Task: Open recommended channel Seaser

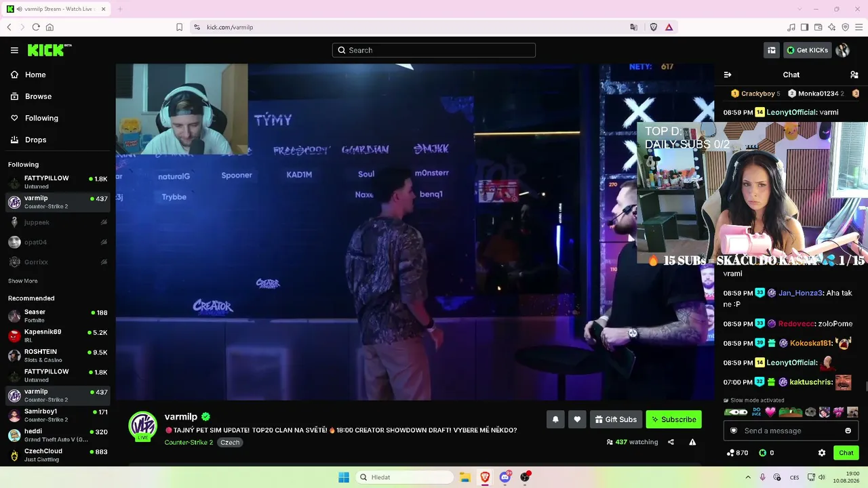Action: point(58,316)
